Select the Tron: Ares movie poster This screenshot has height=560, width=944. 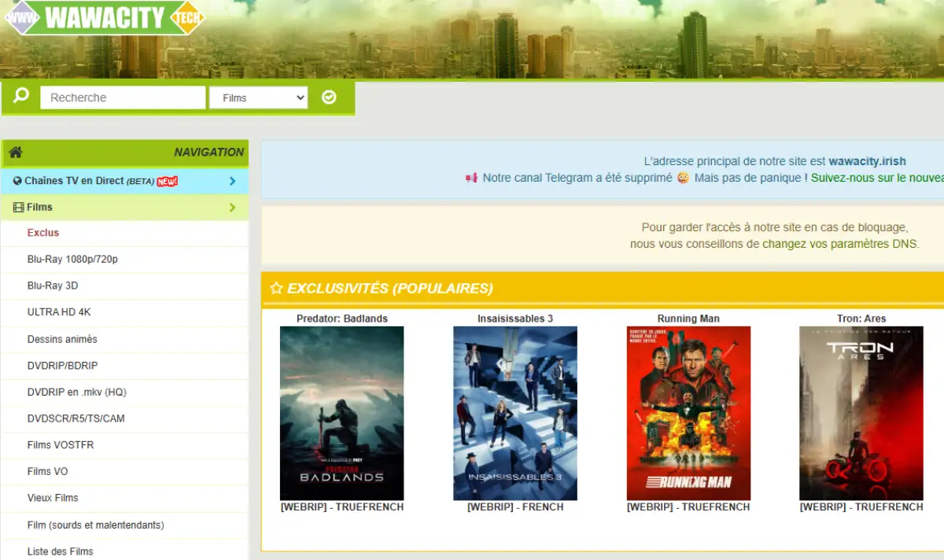coord(861,413)
